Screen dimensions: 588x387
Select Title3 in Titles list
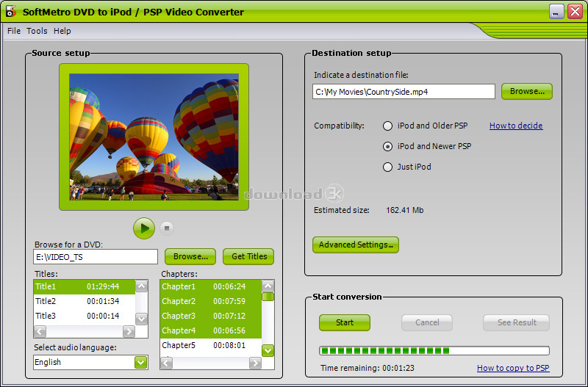coord(85,316)
